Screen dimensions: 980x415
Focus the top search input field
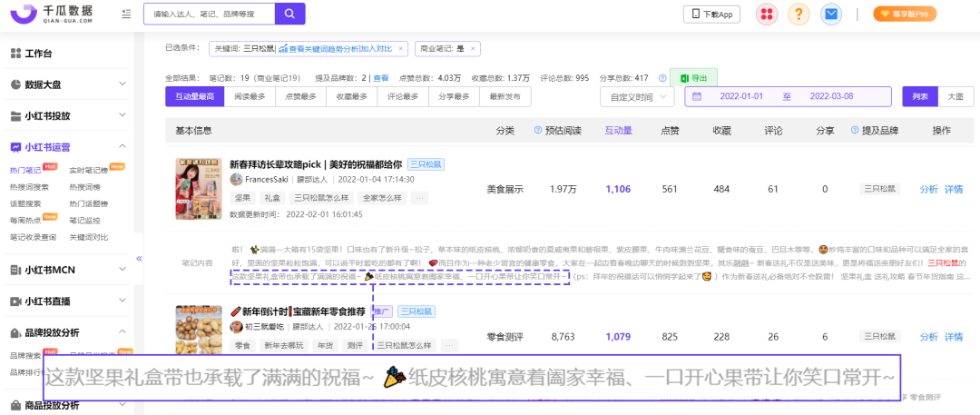(x=209, y=14)
